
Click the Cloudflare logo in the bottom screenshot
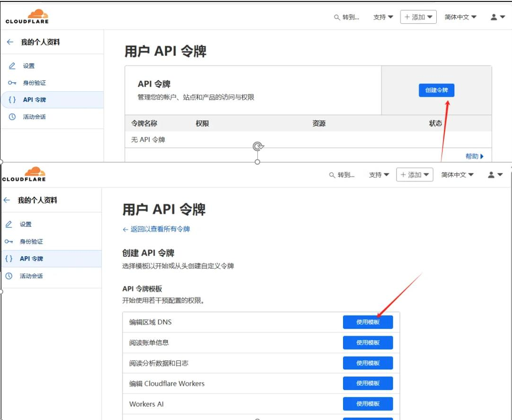pyautogui.click(x=24, y=174)
